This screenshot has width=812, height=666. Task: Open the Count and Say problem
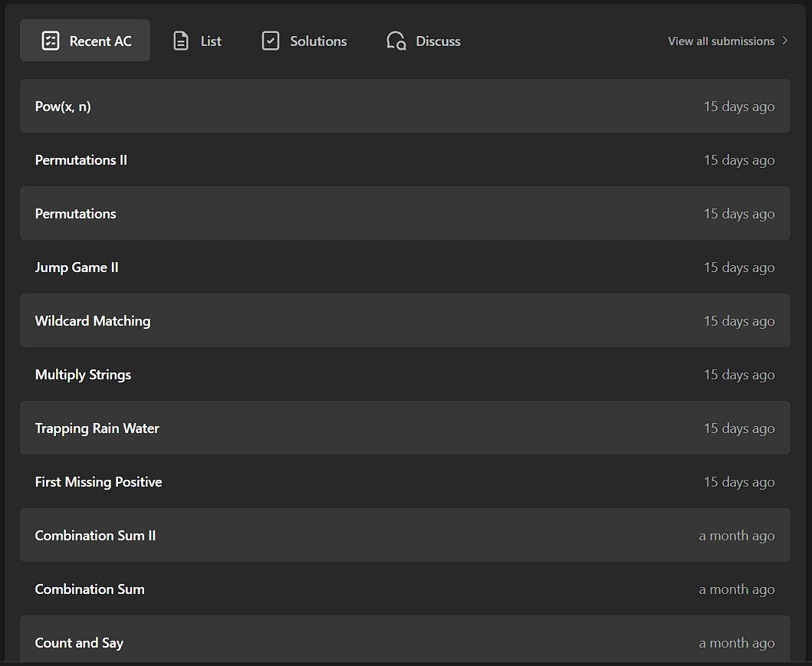point(79,643)
